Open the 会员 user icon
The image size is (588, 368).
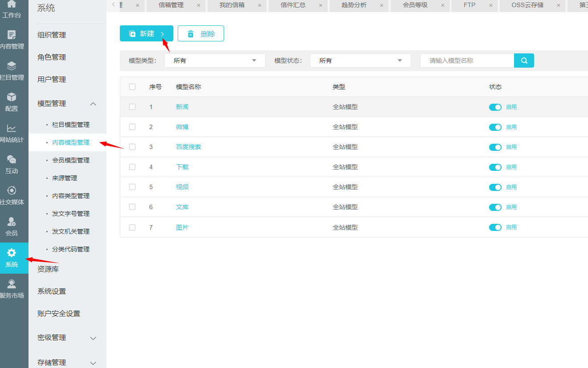coord(12,222)
